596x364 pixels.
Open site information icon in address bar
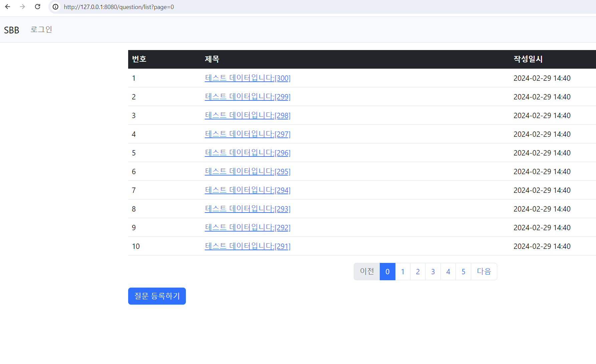pyautogui.click(x=55, y=7)
